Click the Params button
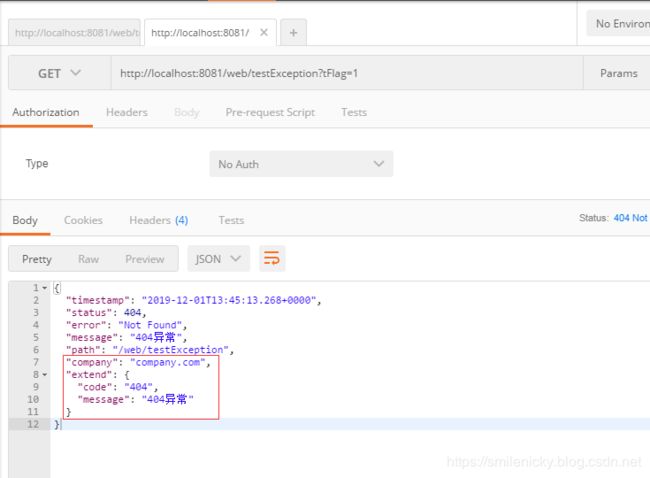650x478 pixels. tap(618, 73)
